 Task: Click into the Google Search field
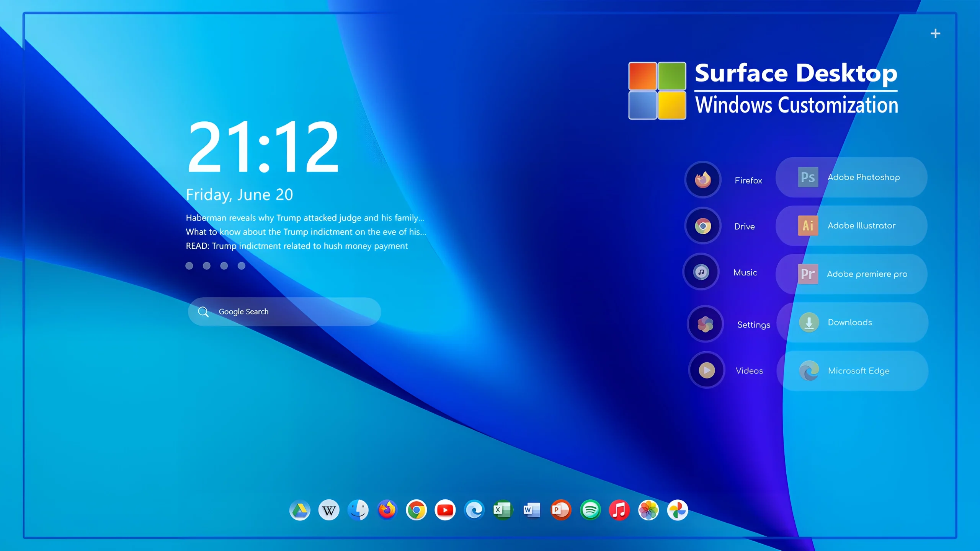(284, 312)
